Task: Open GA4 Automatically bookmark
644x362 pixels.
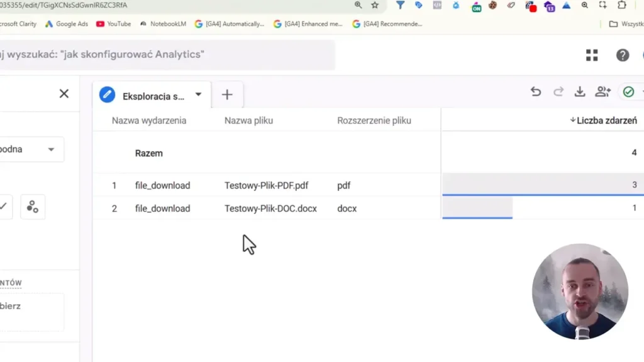Action: pyautogui.click(x=230, y=24)
